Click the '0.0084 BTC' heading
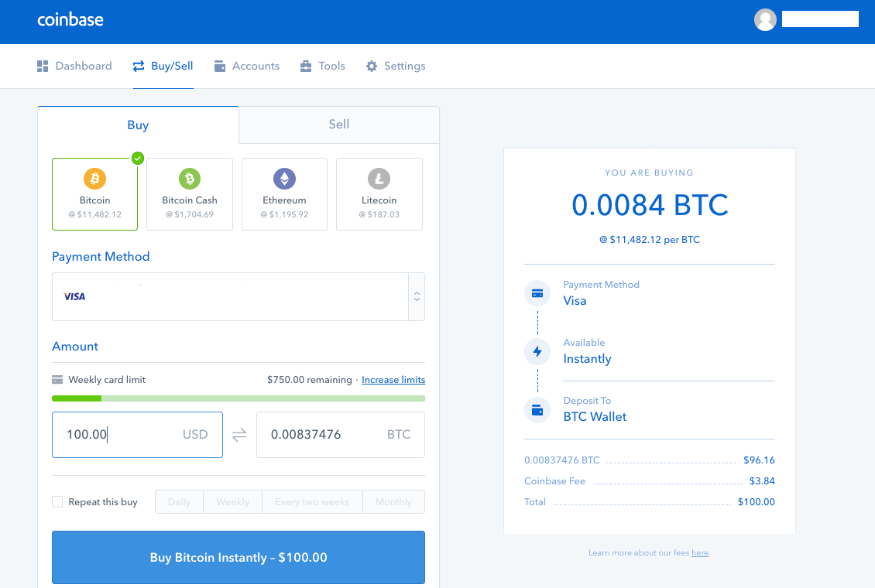 tap(650, 204)
